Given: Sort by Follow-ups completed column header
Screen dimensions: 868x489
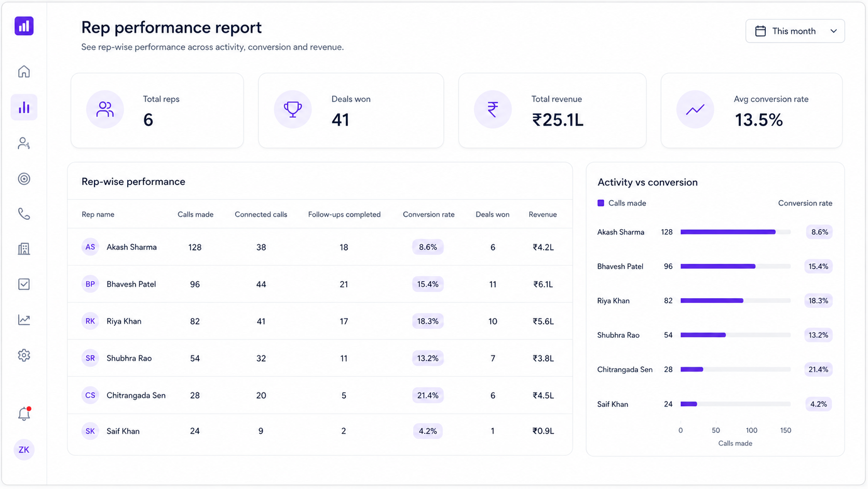Looking at the screenshot, I should (344, 215).
